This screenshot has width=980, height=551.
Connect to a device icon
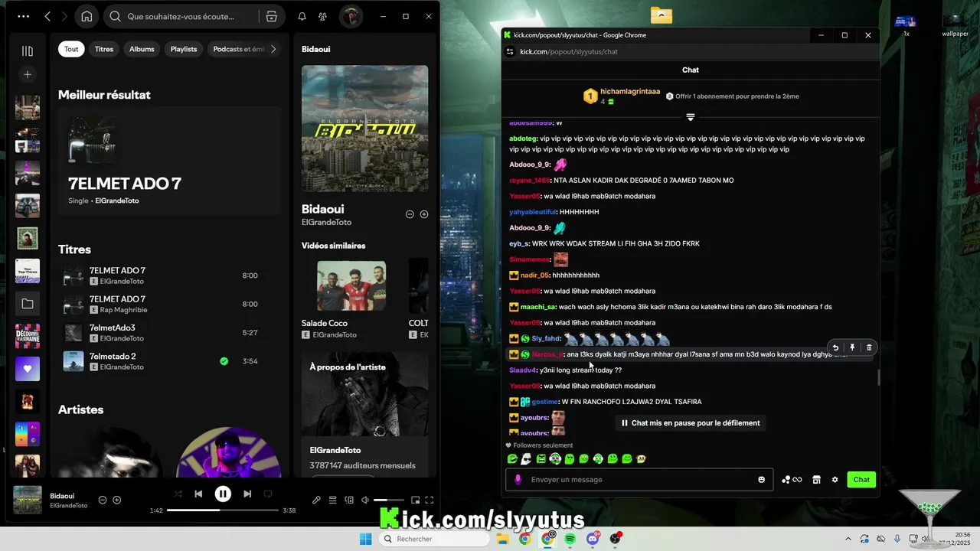[349, 500]
